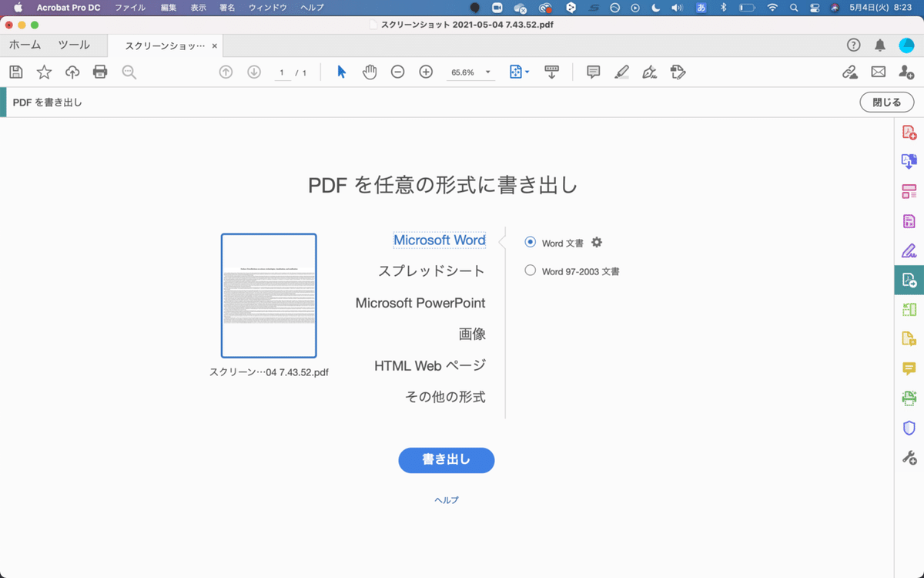Click the PDF page thumbnail preview
Image resolution: width=924 pixels, height=578 pixels.
tap(269, 296)
